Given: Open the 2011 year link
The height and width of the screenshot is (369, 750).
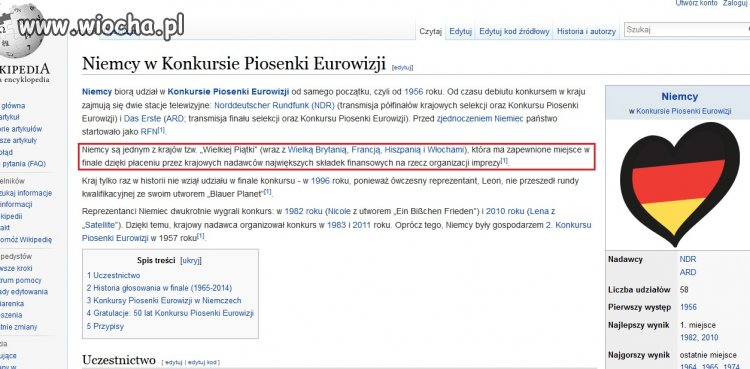Looking at the screenshot, I should [x=362, y=224].
